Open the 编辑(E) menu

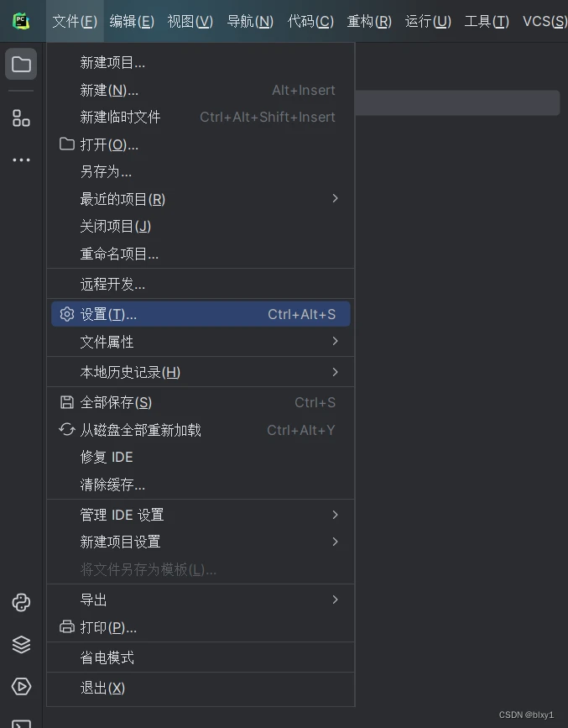tap(132, 21)
